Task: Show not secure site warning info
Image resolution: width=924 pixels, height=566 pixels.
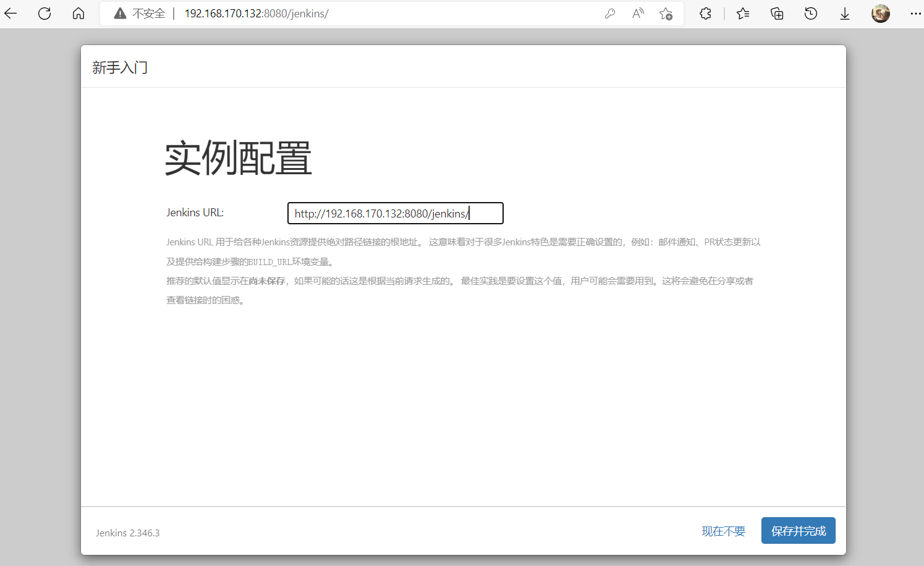Action: (140, 14)
